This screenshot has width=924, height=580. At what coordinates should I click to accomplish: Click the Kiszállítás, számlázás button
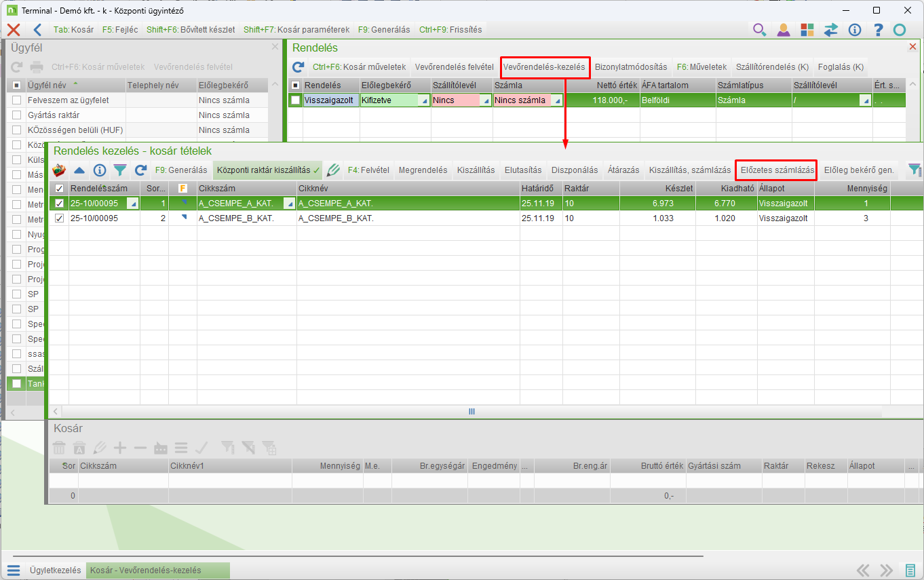coord(690,170)
